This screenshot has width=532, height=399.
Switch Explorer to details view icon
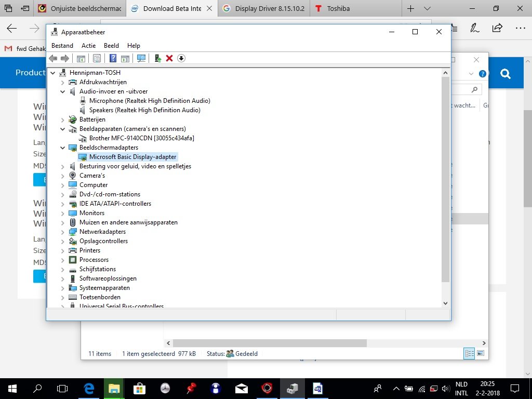click(469, 353)
